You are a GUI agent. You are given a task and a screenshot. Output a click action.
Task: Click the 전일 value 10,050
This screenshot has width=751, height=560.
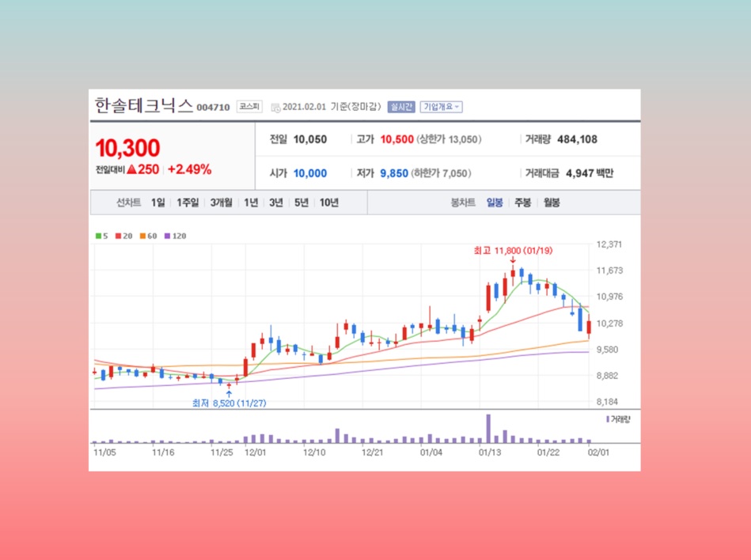click(310, 140)
